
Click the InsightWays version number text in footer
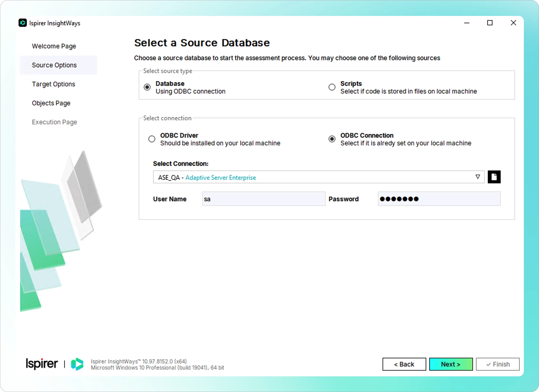click(139, 361)
